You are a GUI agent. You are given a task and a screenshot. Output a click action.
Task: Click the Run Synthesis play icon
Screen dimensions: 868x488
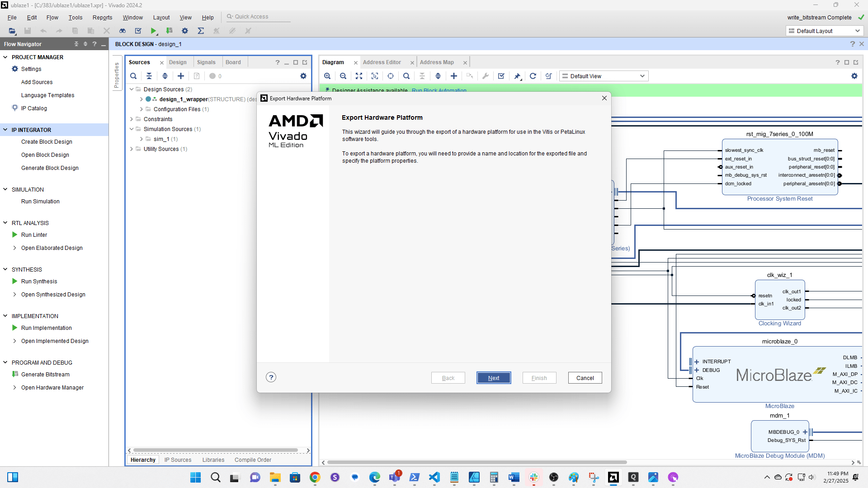click(x=14, y=281)
